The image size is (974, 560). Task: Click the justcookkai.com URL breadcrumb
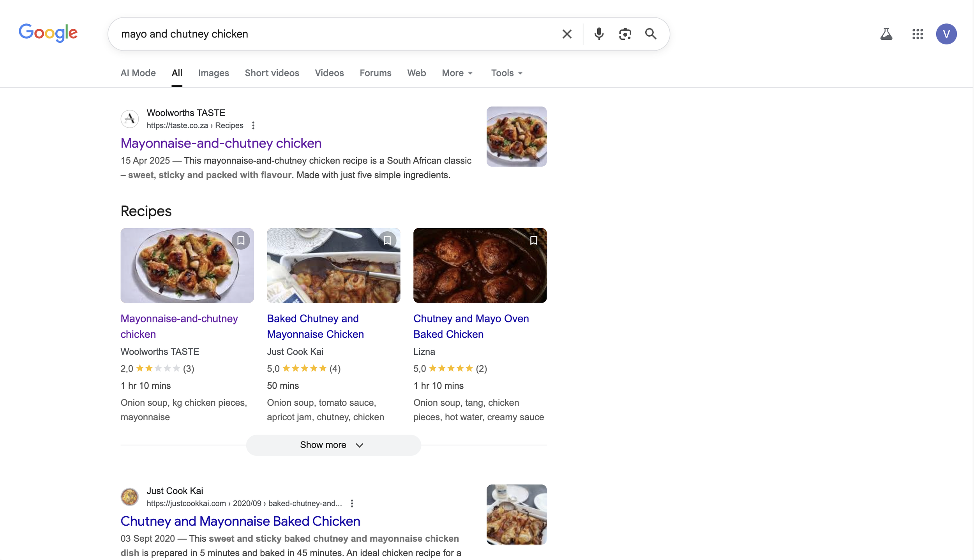244,503
